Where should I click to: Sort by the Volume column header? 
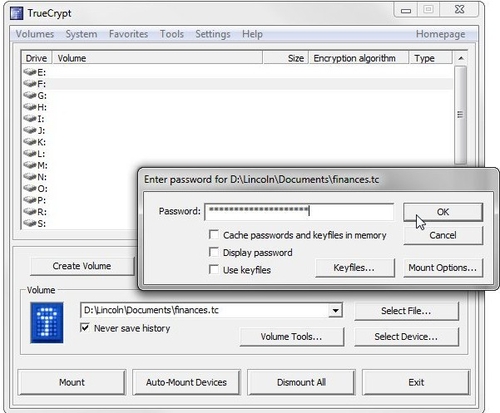[x=157, y=58]
